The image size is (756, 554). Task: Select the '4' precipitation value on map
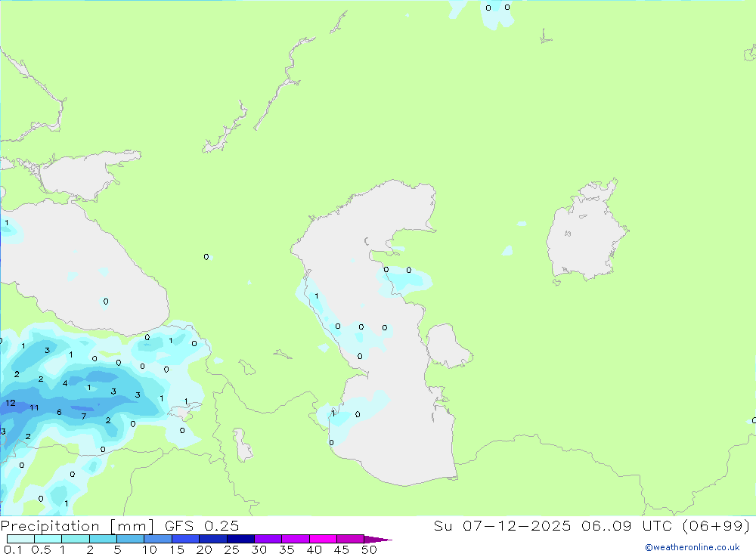64,383
